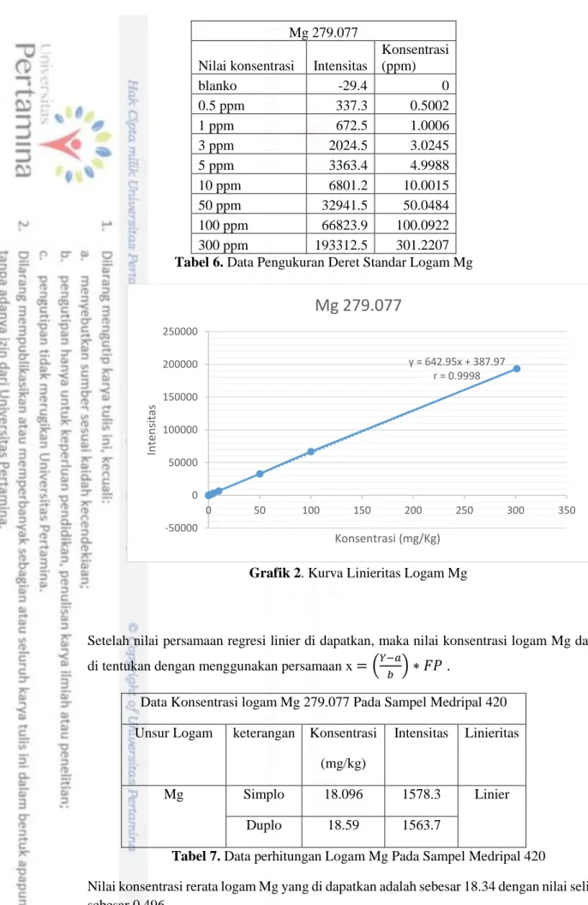Click the 'Unsur Logam' column header

point(173,733)
